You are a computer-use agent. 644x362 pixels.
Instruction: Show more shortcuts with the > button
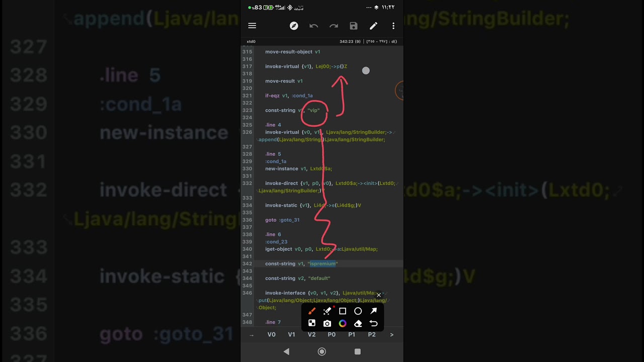click(x=392, y=334)
